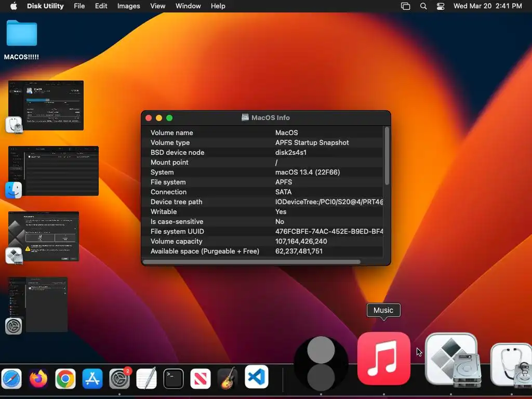Zoom the MacOS Info window with green button

169,118
